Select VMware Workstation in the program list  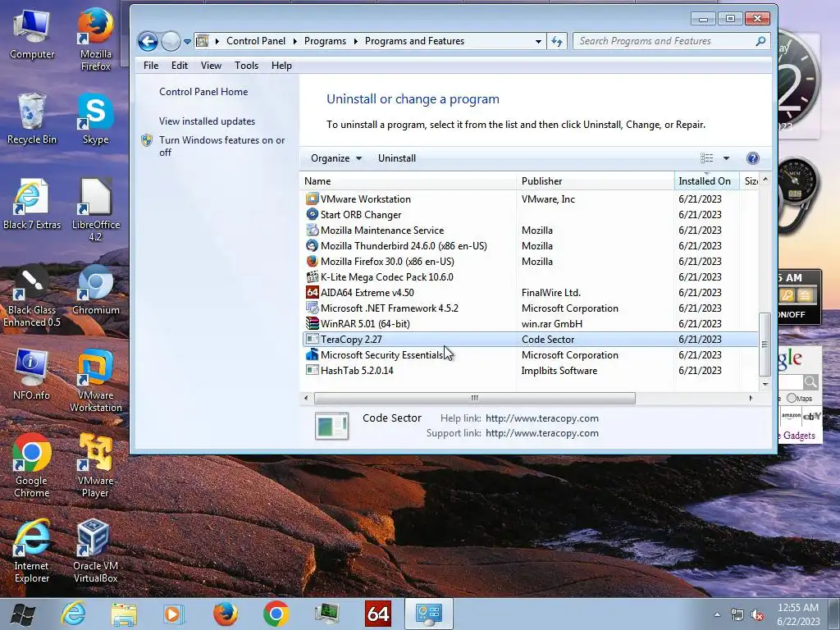(x=529, y=199)
